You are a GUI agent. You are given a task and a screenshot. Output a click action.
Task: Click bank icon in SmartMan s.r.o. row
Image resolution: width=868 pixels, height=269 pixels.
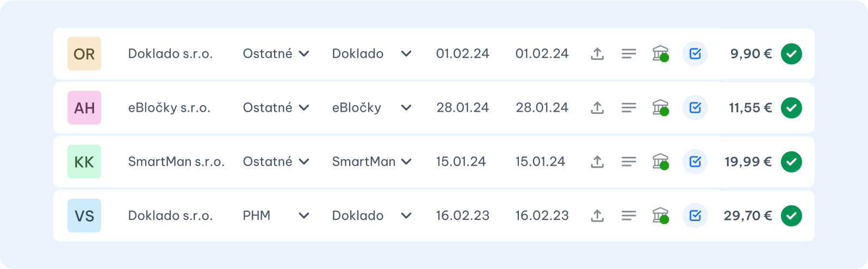[660, 162]
